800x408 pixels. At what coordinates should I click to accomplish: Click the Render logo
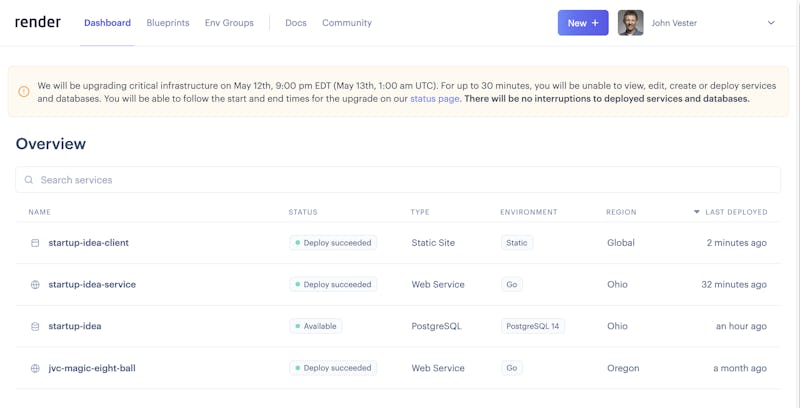tap(38, 22)
